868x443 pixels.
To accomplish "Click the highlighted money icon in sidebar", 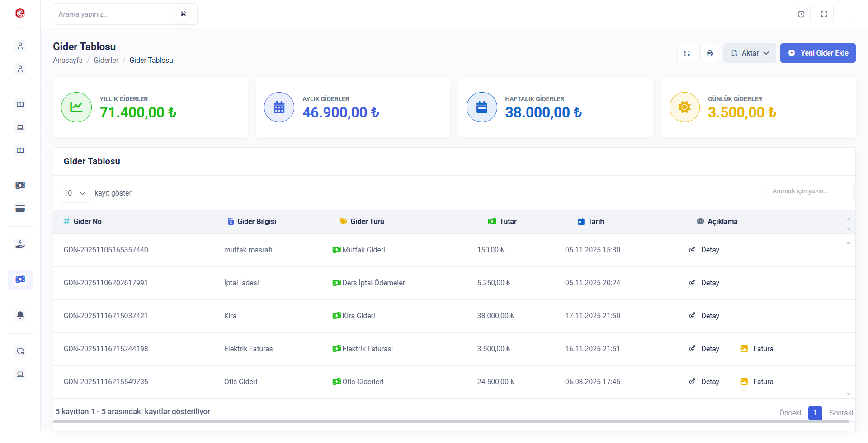I will [x=20, y=280].
